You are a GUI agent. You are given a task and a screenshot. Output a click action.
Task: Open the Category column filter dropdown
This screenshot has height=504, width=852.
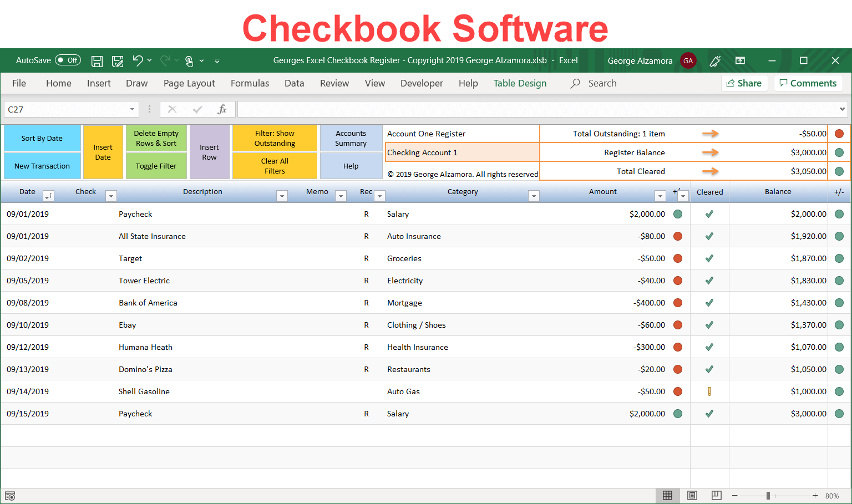534,196
